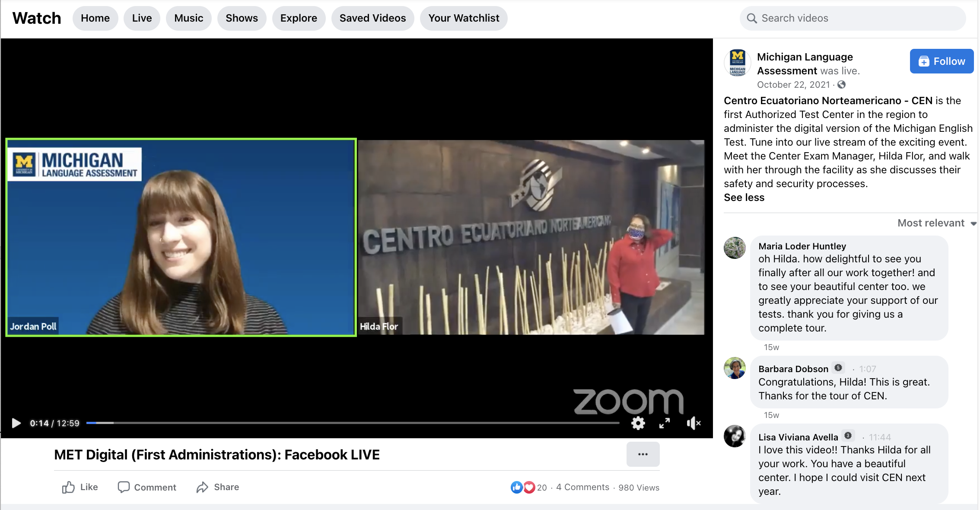Open Michigan Language Assessment page name link
The height and width of the screenshot is (510, 980).
coord(805,64)
